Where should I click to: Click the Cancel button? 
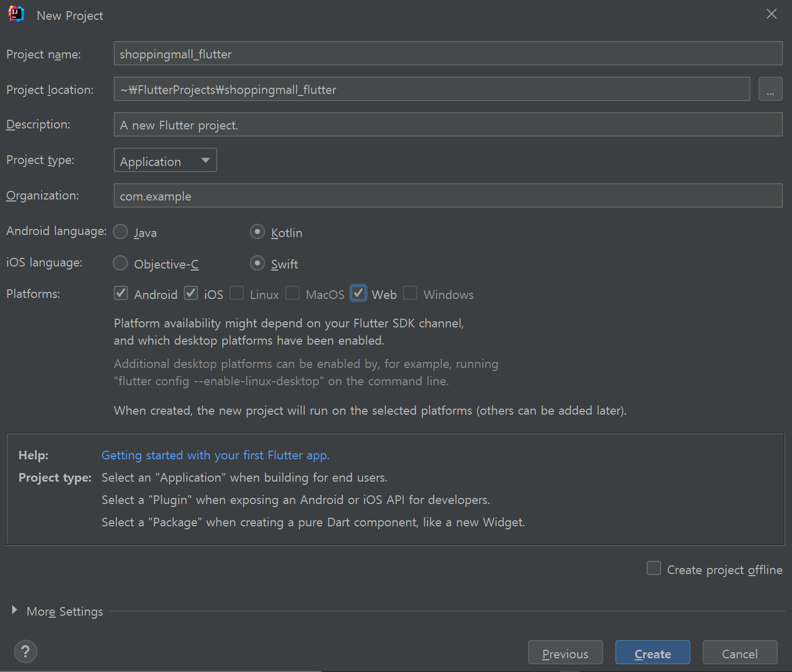740,653
